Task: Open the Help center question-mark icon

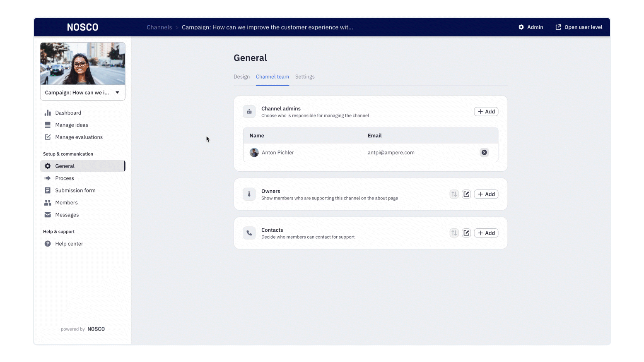Action: coord(48,244)
